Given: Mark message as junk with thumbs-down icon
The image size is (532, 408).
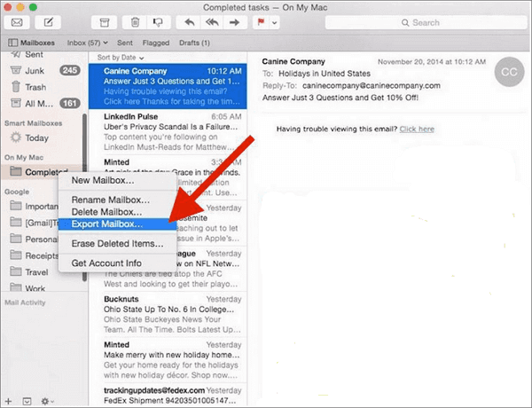Looking at the screenshot, I should (x=158, y=23).
